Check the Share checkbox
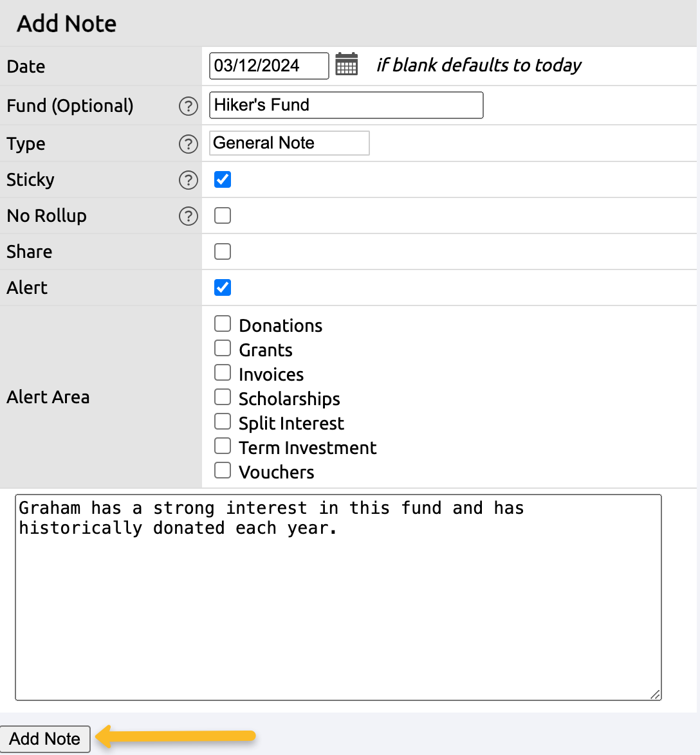Viewport: 700px width, 755px height. 222,251
